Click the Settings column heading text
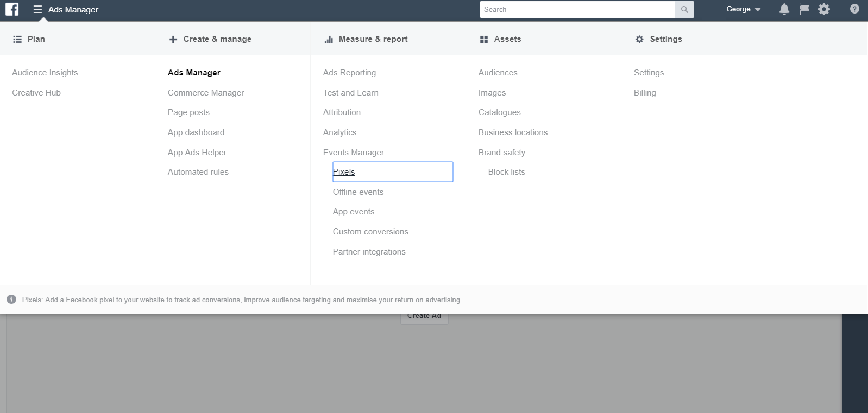Image resolution: width=868 pixels, height=413 pixels. click(666, 39)
